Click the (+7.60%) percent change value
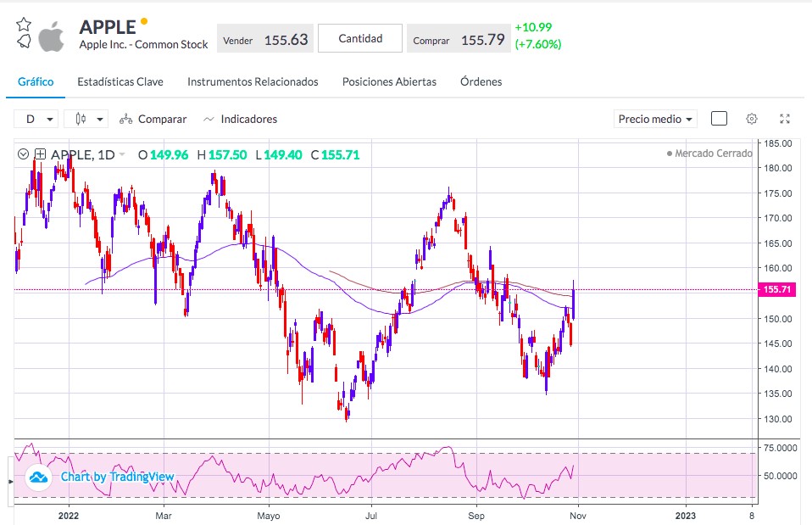The width and height of the screenshot is (812, 525). tap(538, 44)
